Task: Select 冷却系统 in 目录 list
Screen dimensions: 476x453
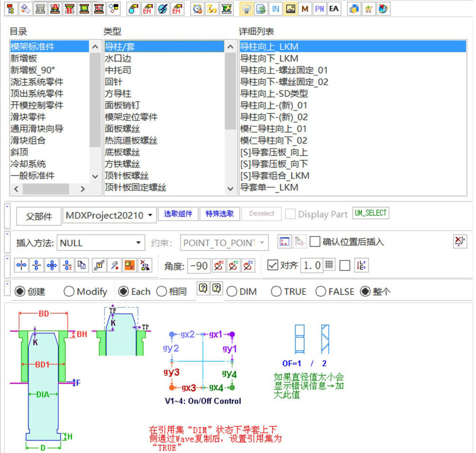Action: tap(50, 164)
